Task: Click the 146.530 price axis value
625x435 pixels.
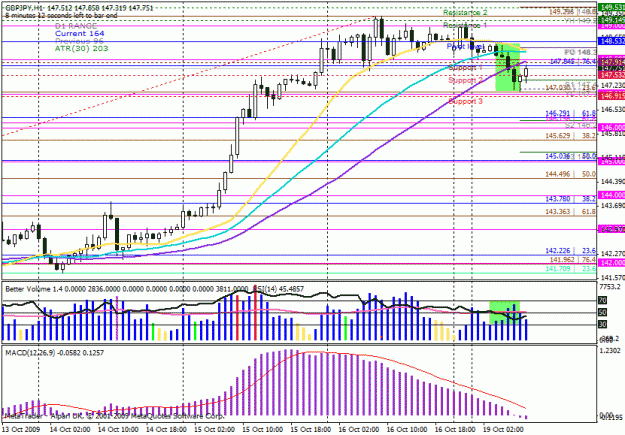Action: pos(612,109)
